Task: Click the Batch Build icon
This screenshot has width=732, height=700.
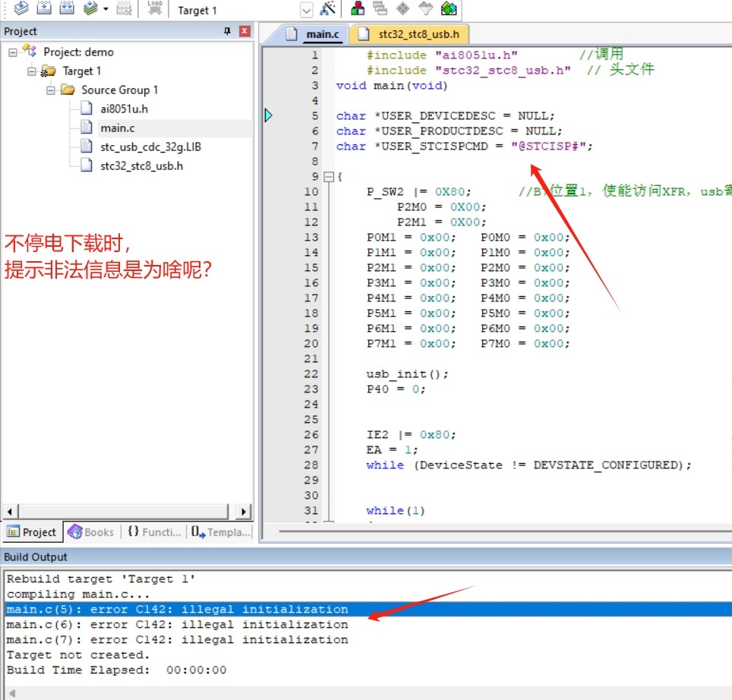Action: click(91, 9)
